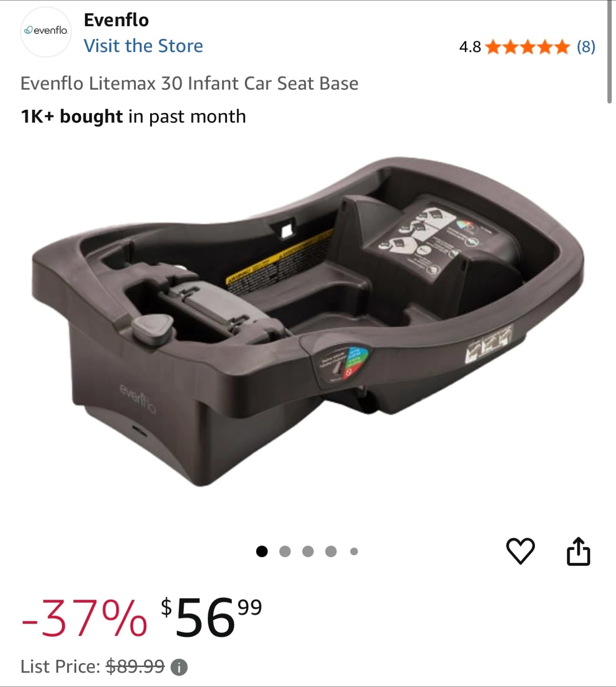
Task: Select the second image carousel dot
Action: (x=285, y=552)
